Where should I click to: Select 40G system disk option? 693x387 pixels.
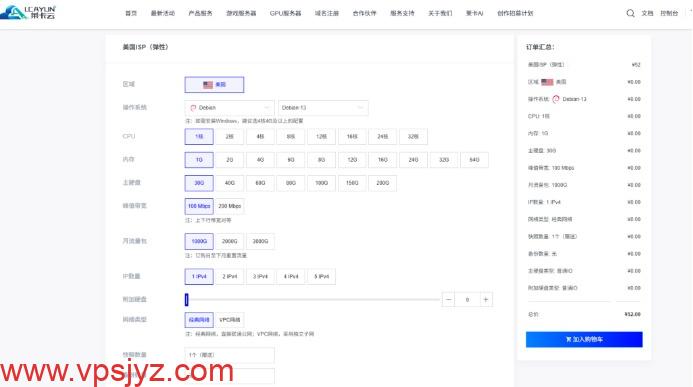tap(229, 183)
